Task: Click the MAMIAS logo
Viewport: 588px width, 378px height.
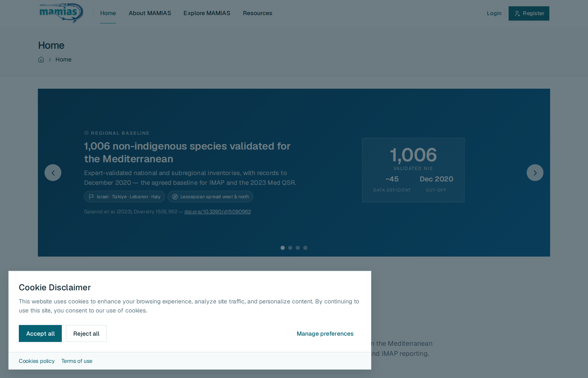Action: pos(61,13)
